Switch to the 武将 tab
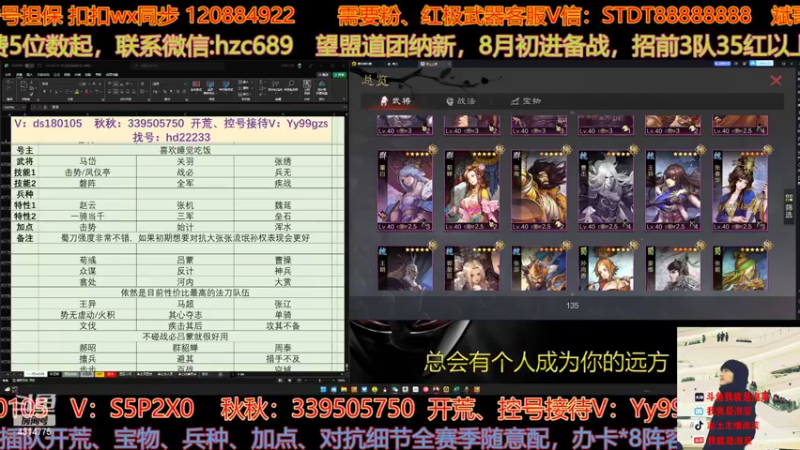Image resolution: width=800 pixels, height=450 pixels. click(395, 101)
